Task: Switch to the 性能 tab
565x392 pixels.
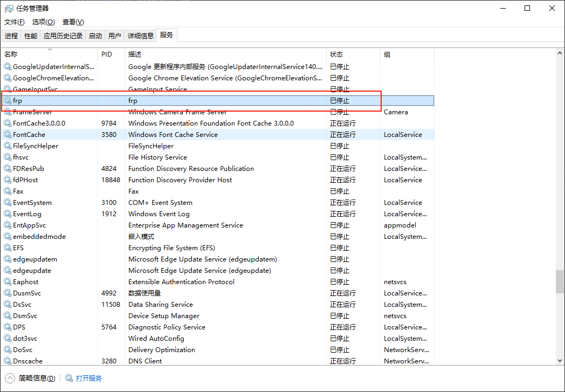Action: tap(31, 35)
